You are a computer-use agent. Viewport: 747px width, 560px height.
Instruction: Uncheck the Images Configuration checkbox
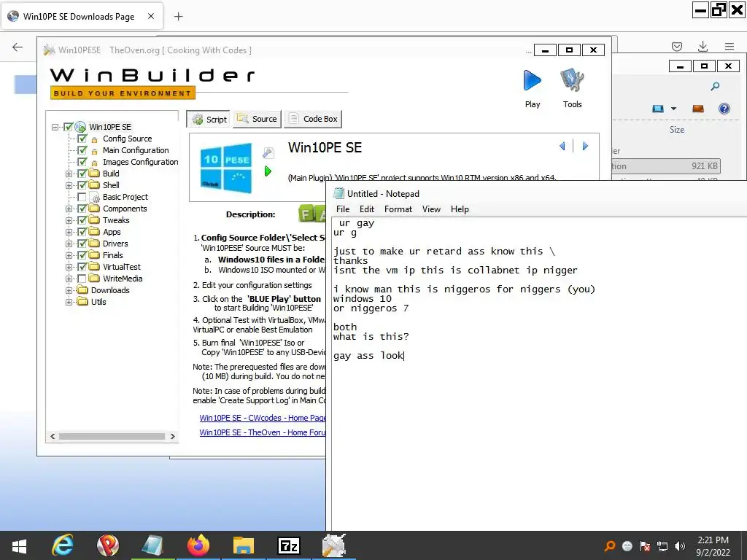(x=82, y=162)
